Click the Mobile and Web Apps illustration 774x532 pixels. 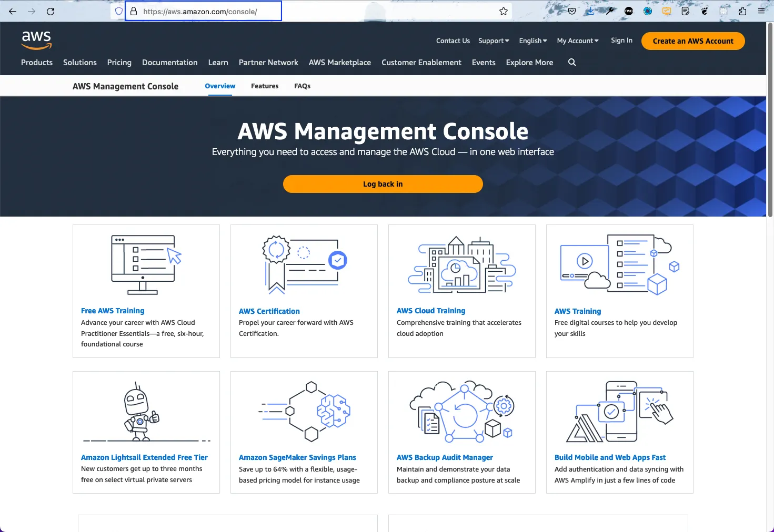point(620,412)
